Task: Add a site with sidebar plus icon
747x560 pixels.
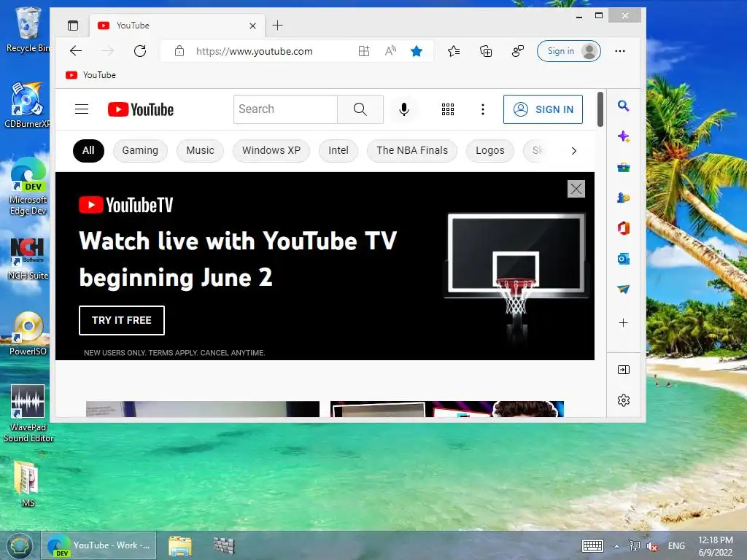Action: [623, 323]
